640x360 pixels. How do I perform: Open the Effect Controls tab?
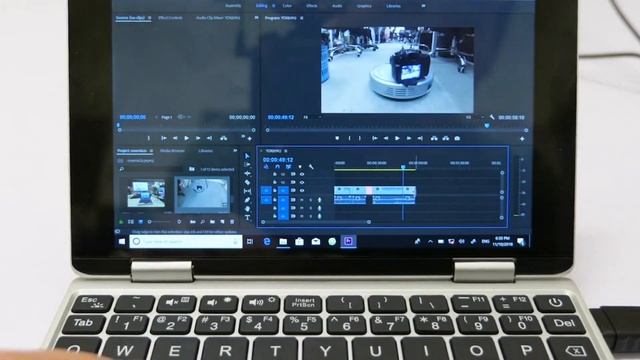[170, 18]
